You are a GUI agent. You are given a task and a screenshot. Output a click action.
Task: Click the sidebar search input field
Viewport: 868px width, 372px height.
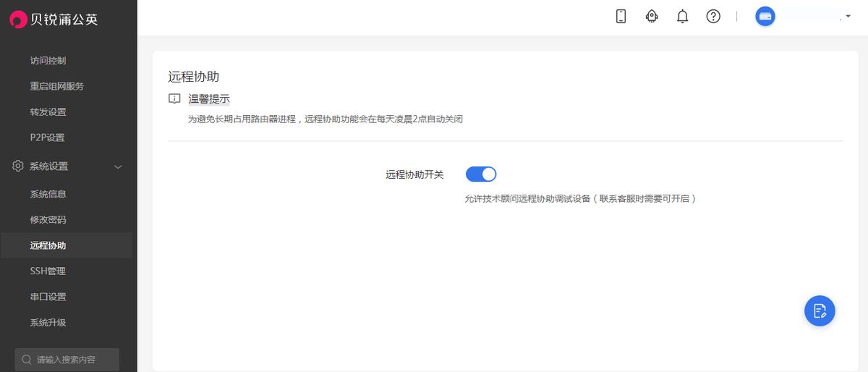67,360
